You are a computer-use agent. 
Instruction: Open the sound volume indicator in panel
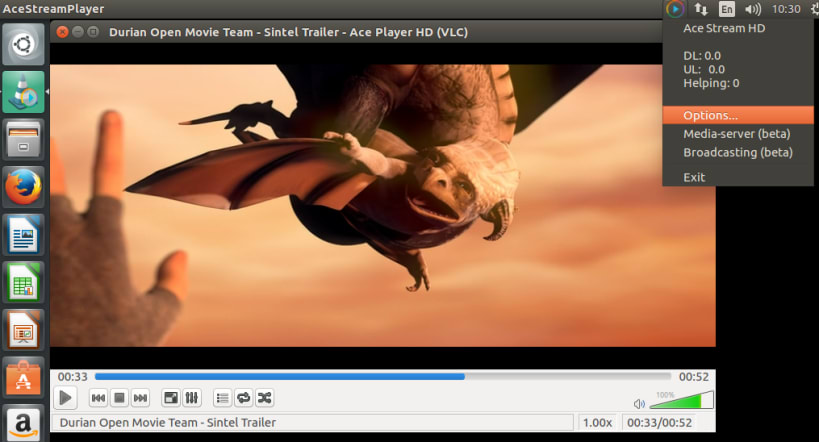pyautogui.click(x=753, y=9)
